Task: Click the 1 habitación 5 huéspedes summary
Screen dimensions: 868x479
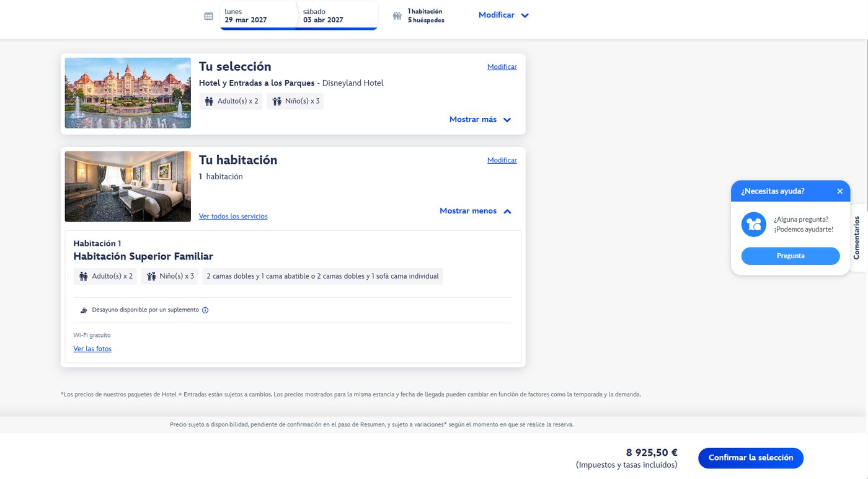Action: (426, 16)
